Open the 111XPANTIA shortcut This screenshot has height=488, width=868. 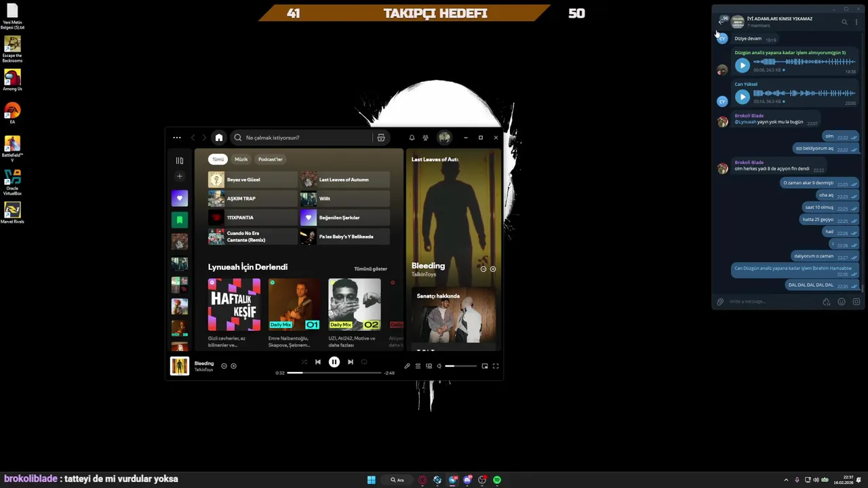click(x=252, y=218)
